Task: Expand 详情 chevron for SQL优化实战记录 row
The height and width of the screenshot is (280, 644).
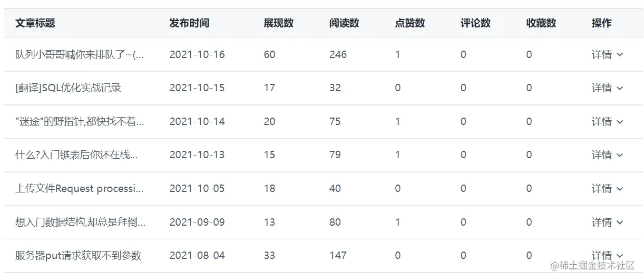Action: pos(620,88)
